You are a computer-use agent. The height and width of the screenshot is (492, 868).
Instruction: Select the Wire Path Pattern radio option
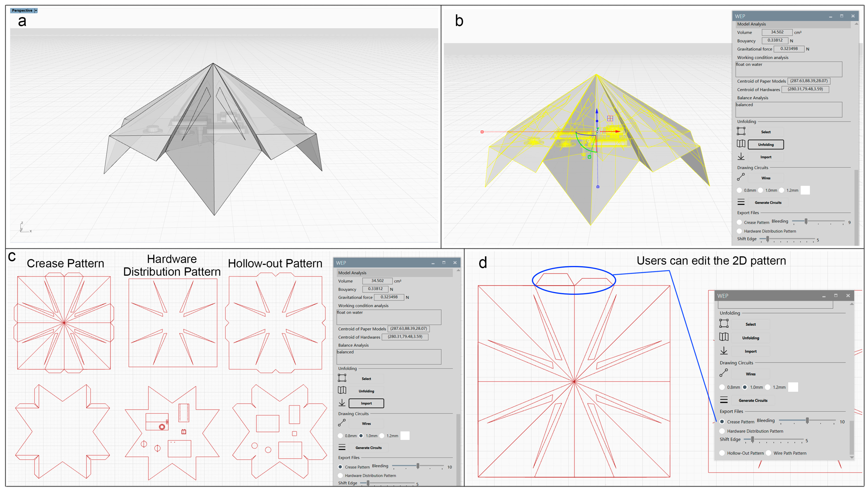pyautogui.click(x=769, y=453)
